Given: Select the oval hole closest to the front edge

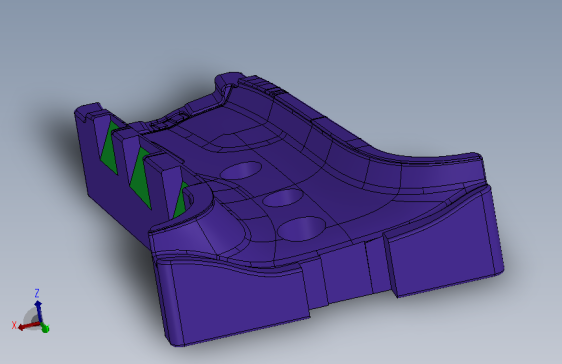Looking at the screenshot, I should [301, 228].
